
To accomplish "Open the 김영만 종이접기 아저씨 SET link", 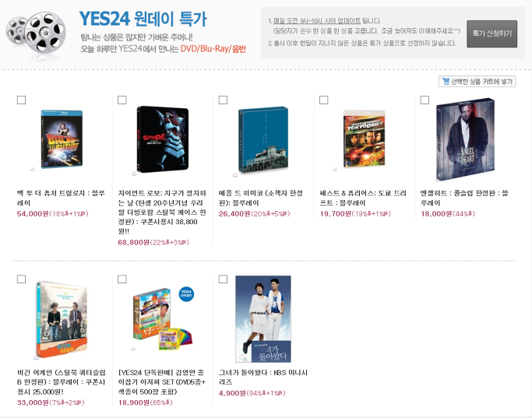I will coord(161,382).
